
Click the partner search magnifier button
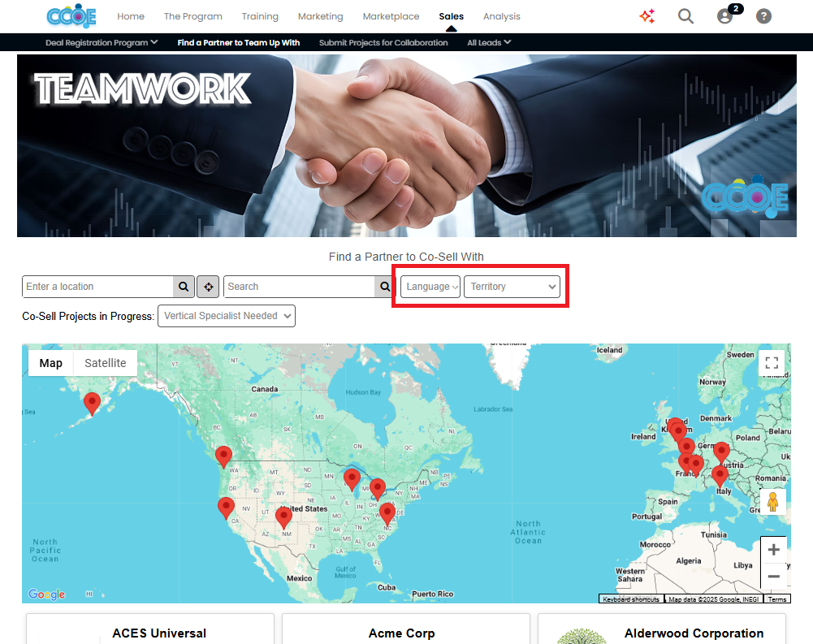pyautogui.click(x=385, y=287)
